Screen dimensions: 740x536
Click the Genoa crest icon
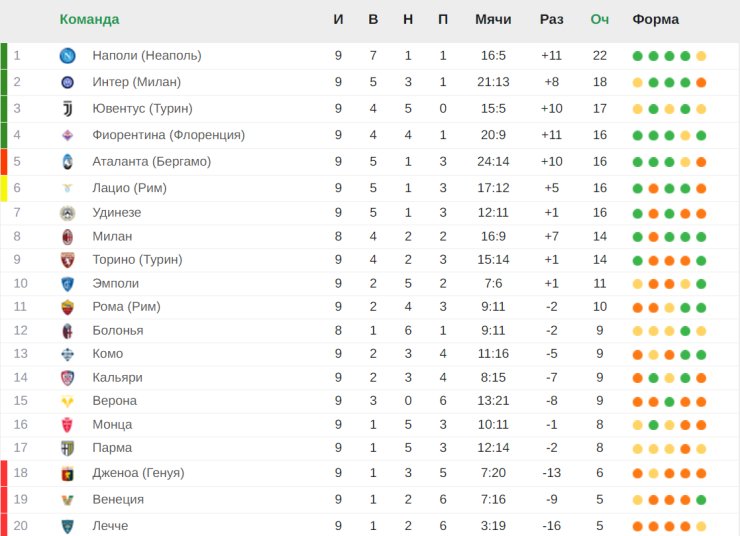pyautogui.click(x=67, y=473)
